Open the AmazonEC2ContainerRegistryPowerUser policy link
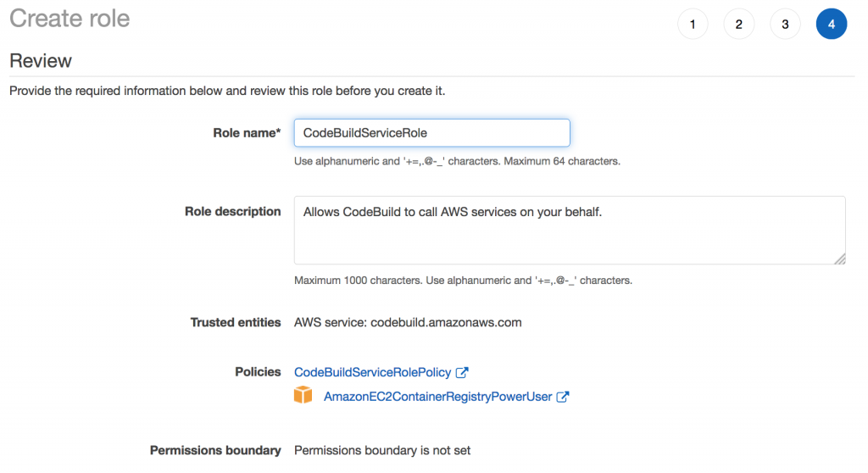The height and width of the screenshot is (473, 868). pyautogui.click(x=437, y=397)
